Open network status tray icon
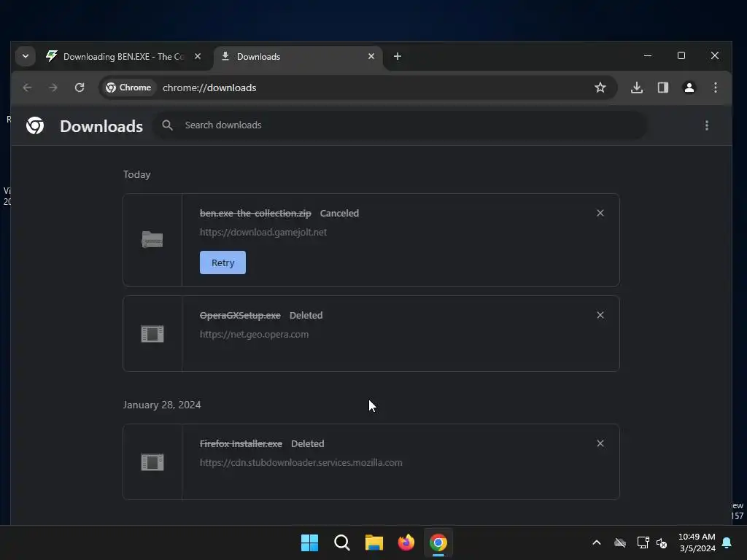The height and width of the screenshot is (560, 747). [643, 542]
